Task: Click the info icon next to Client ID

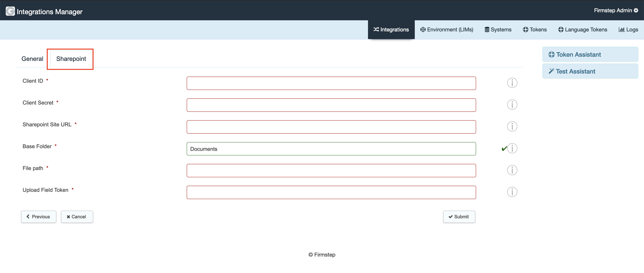Action: [512, 83]
